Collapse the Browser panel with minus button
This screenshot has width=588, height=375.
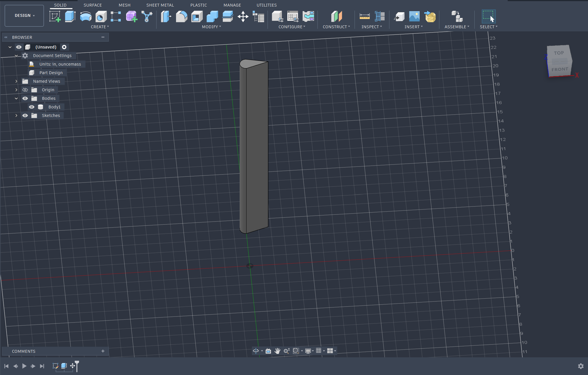point(103,37)
